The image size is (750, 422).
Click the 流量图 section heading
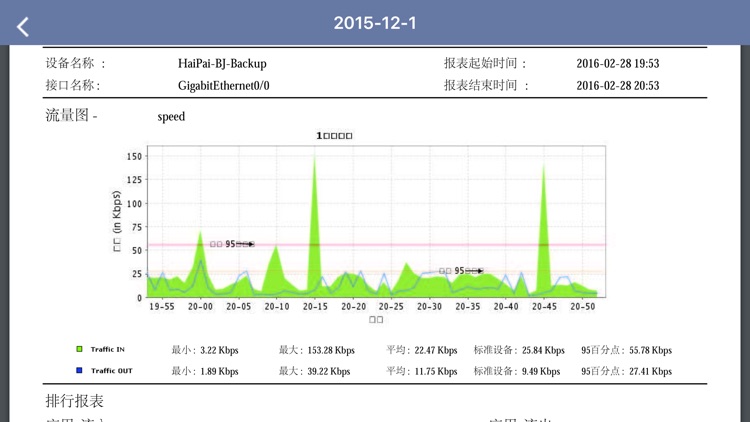[71, 115]
